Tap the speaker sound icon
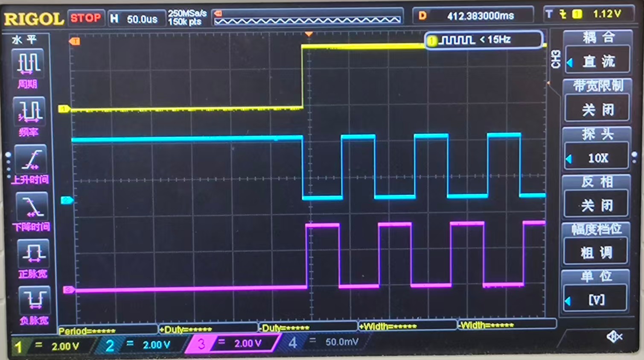The image size is (644, 360). click(615, 337)
